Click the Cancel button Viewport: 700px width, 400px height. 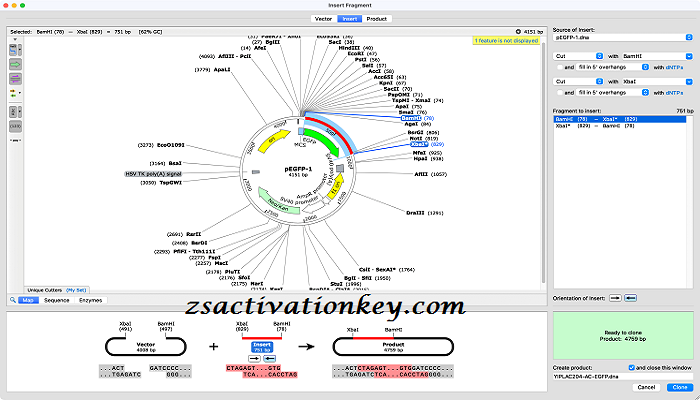coord(646,387)
